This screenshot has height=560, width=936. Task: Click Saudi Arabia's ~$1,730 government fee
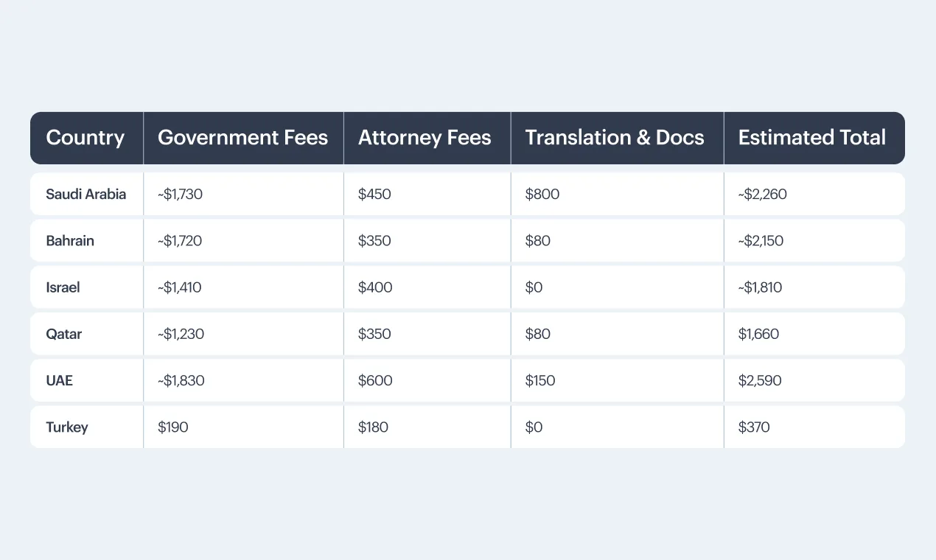tap(181, 195)
